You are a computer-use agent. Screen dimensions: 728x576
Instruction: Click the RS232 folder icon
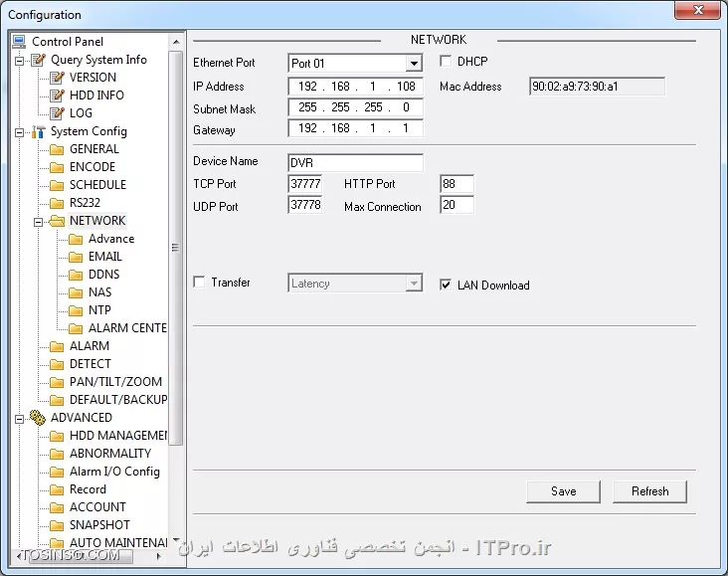pos(57,203)
